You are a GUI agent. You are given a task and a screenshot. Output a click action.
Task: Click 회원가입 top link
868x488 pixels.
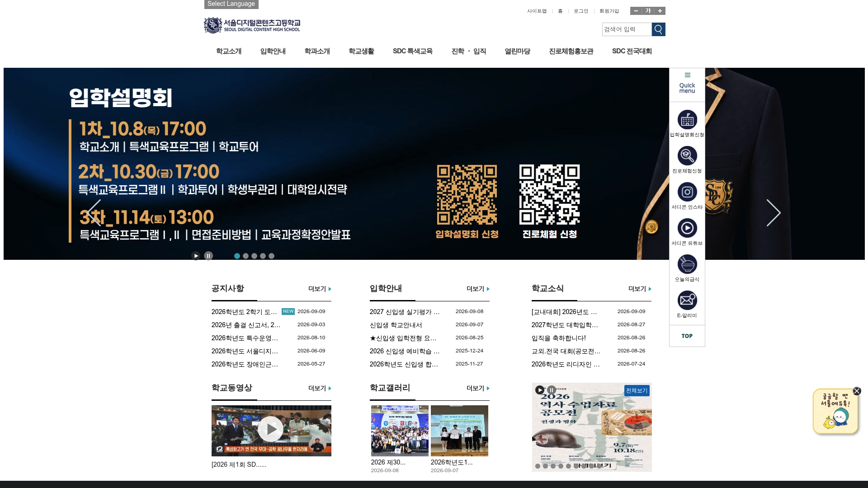coord(609,11)
